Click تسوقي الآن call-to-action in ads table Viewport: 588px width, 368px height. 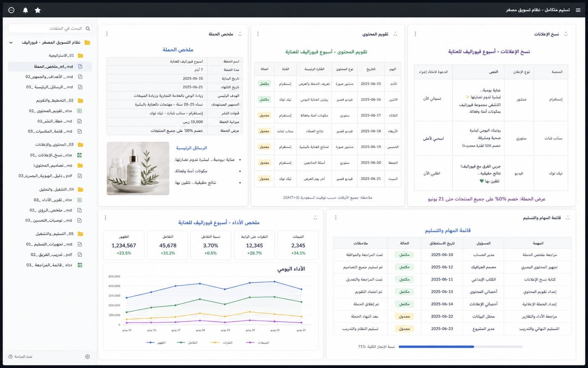point(432,99)
